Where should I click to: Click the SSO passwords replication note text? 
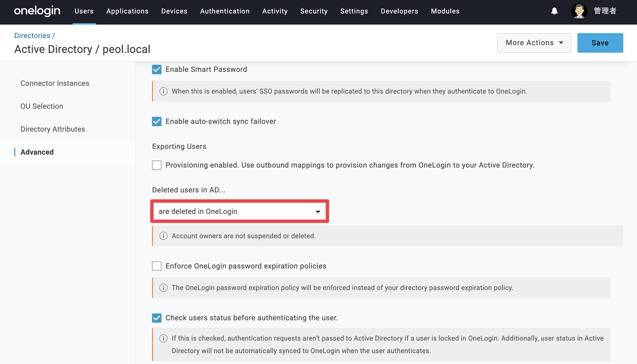[349, 91]
